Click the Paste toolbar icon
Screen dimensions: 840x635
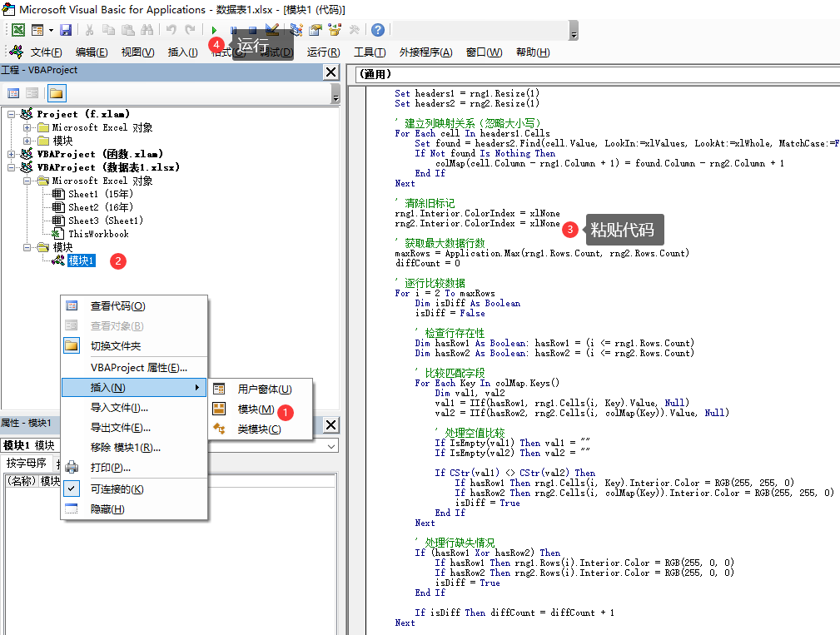(x=127, y=30)
